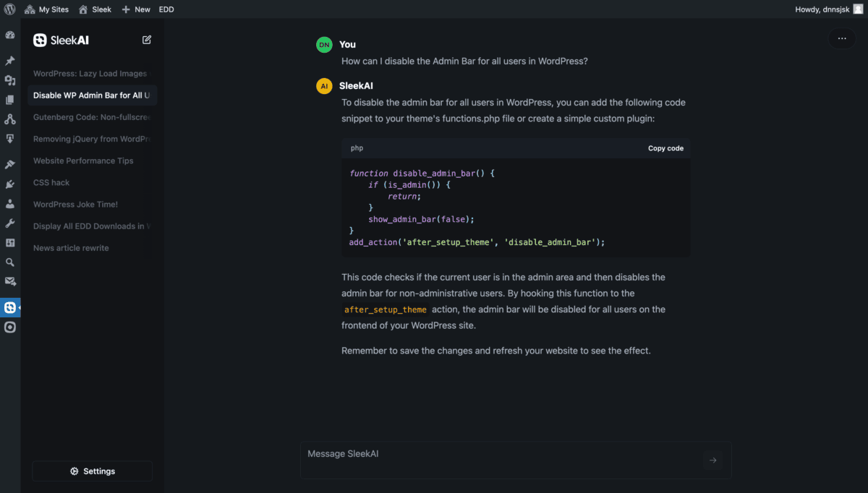Open the three-dots options menu
The width and height of the screenshot is (868, 493).
pyautogui.click(x=841, y=38)
